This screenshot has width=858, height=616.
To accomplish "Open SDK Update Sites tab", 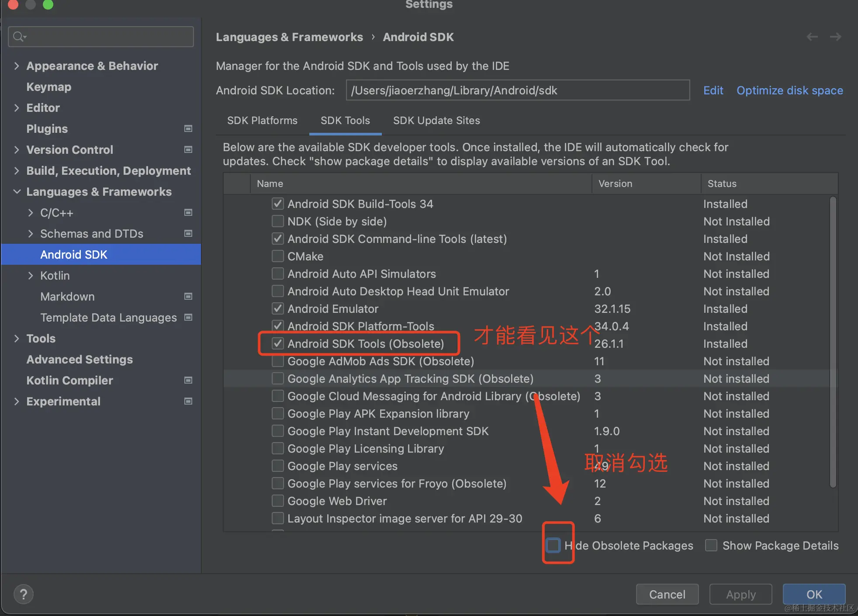I will tap(436, 121).
